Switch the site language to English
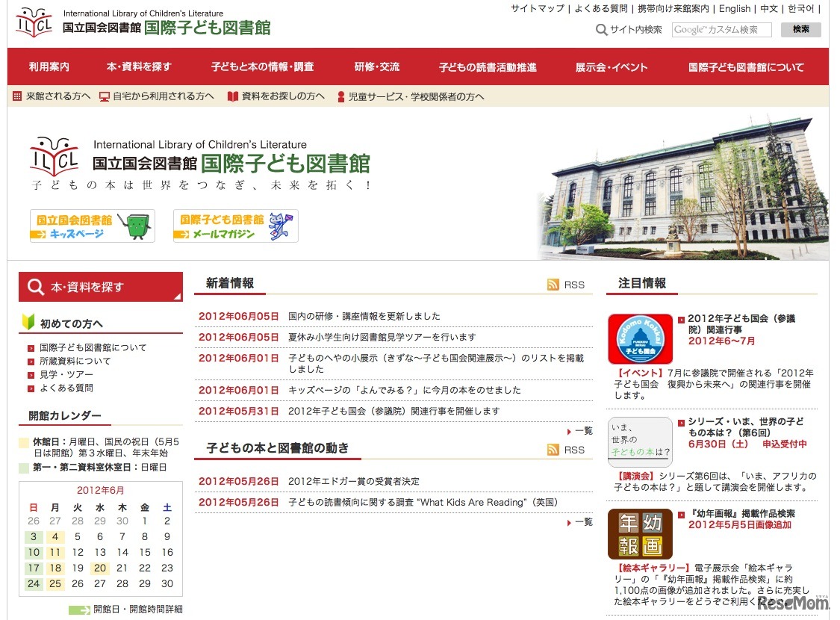 click(x=735, y=8)
